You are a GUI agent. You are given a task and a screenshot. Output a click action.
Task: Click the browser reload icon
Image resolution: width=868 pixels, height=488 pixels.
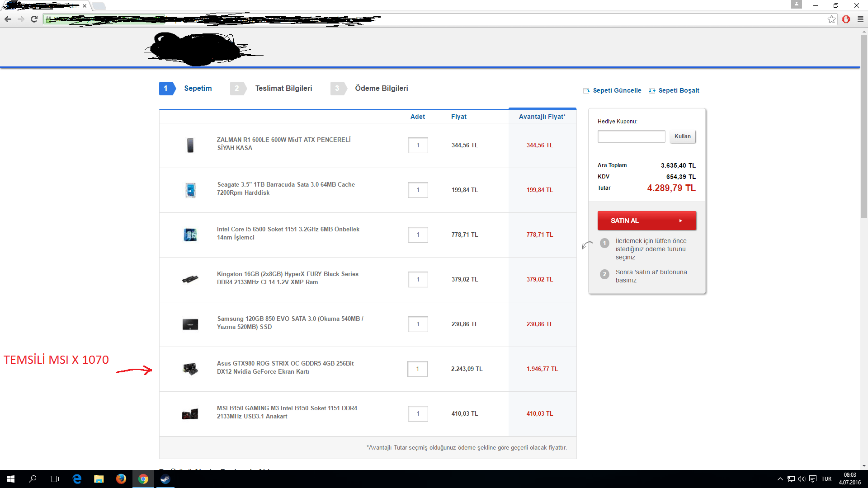34,19
